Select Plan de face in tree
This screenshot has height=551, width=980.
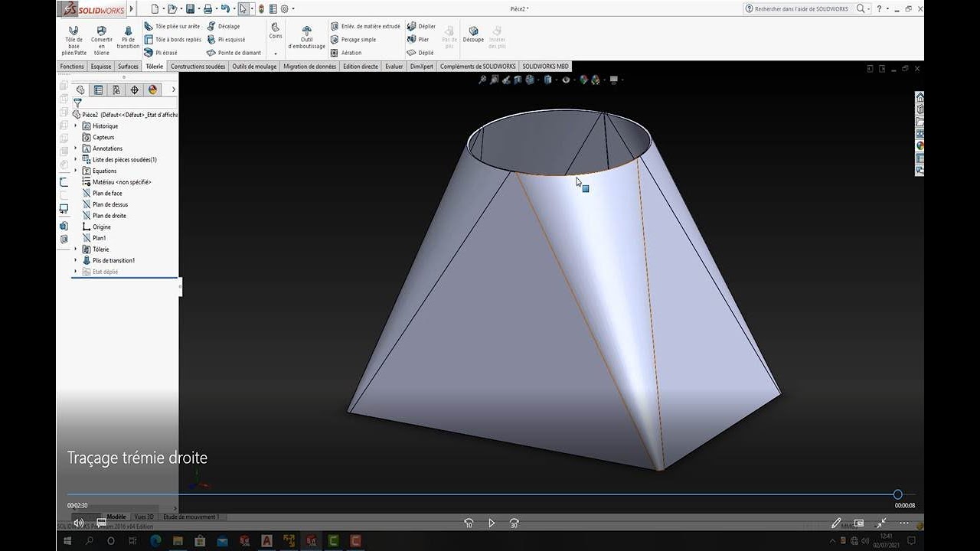pyautogui.click(x=102, y=194)
